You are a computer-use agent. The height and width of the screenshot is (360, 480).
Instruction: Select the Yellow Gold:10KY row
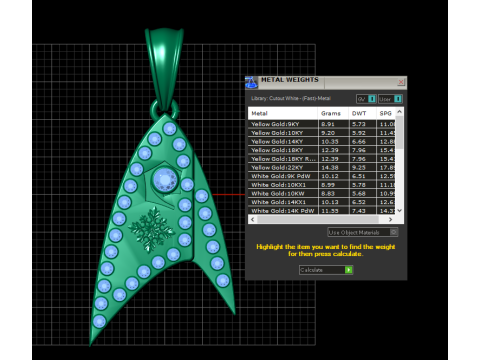[322, 133]
